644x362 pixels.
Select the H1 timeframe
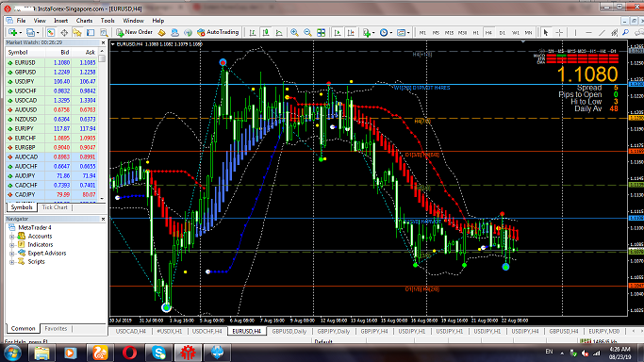pyautogui.click(x=475, y=32)
